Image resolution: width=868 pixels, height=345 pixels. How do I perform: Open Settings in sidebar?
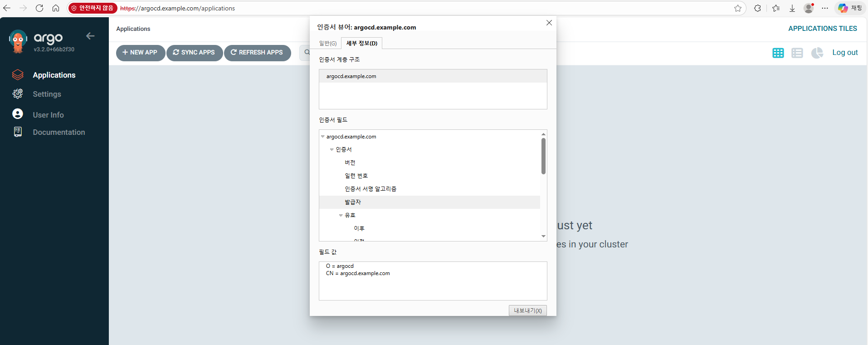tap(47, 94)
